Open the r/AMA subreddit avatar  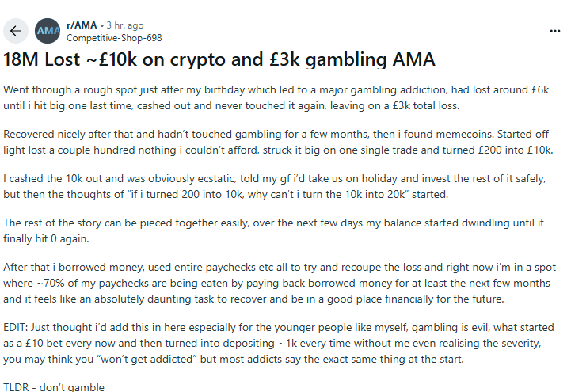pyautogui.click(x=48, y=31)
